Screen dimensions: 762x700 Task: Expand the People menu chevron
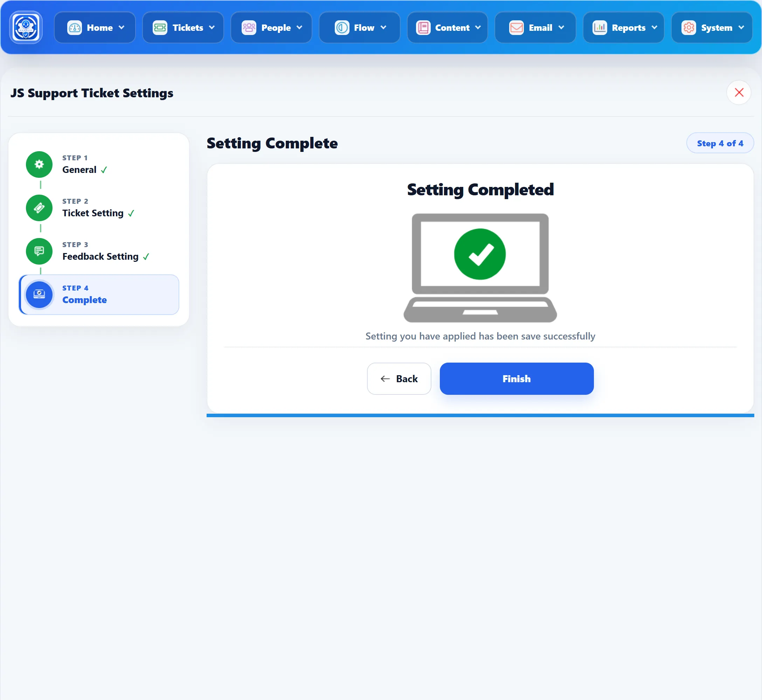(x=299, y=28)
